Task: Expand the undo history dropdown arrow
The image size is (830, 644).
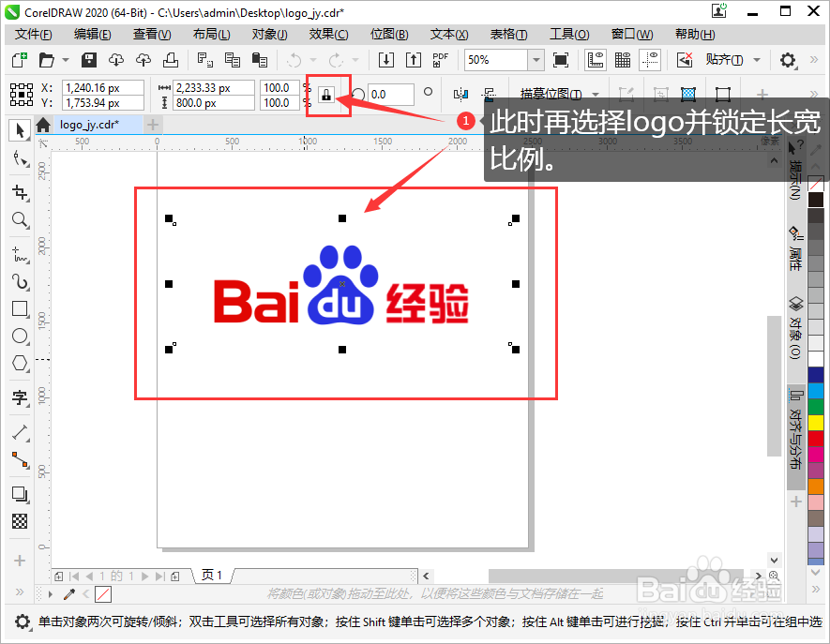Action: tap(313, 60)
